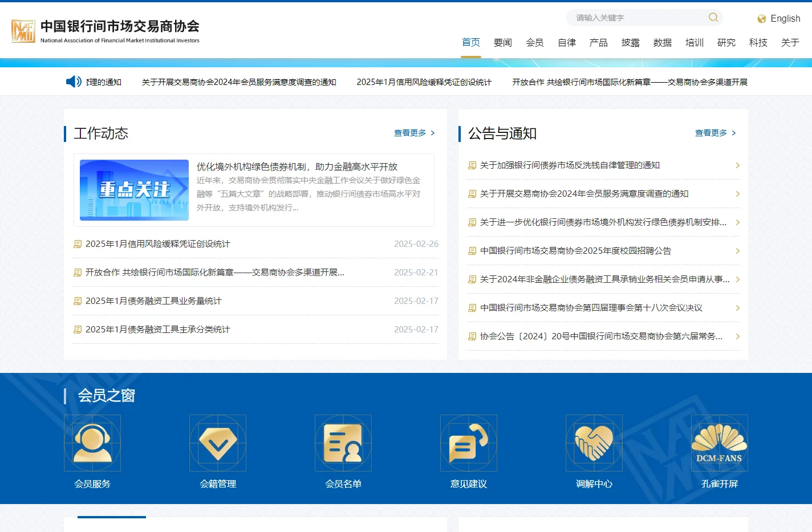812x532 pixels.
Task: Click the 2025-02-26 date text
Action: coord(416,244)
